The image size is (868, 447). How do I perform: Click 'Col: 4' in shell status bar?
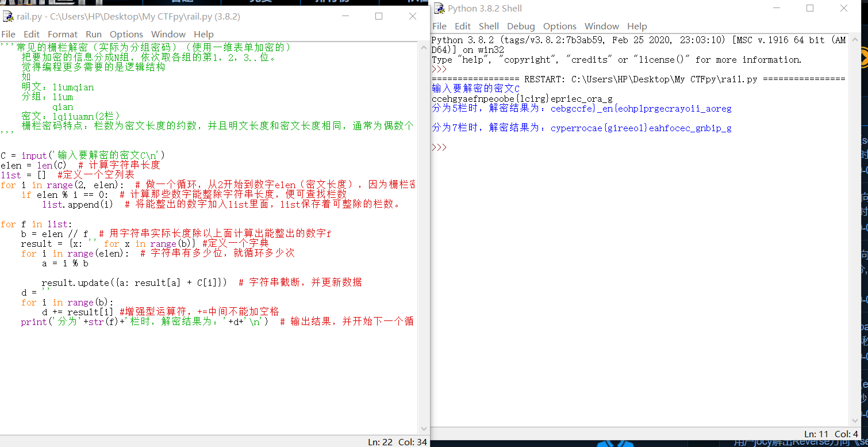click(x=846, y=434)
